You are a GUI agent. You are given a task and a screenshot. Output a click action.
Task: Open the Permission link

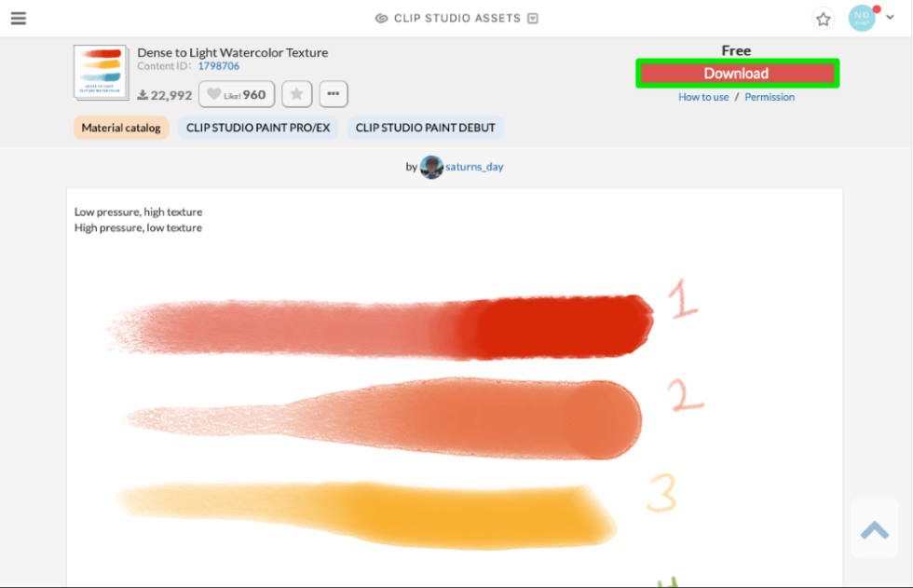(770, 97)
